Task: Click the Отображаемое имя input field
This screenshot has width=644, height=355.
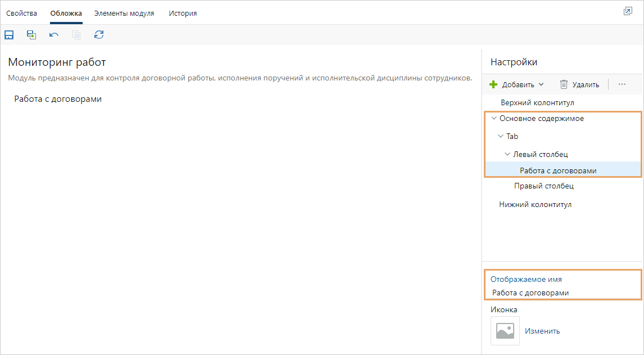Action: pos(562,293)
